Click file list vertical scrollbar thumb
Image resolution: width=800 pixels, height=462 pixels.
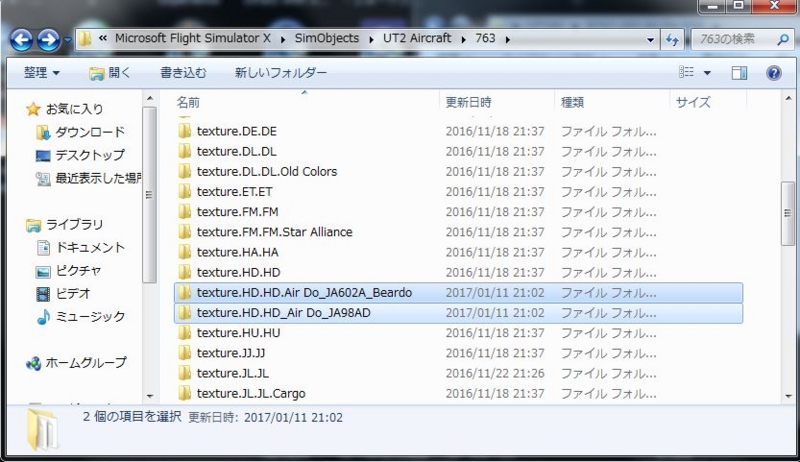click(x=788, y=213)
